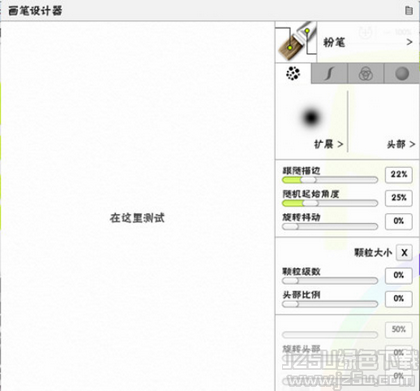420x391 pixels.
Task: Click the disabled 50% value box
Action: tap(399, 329)
